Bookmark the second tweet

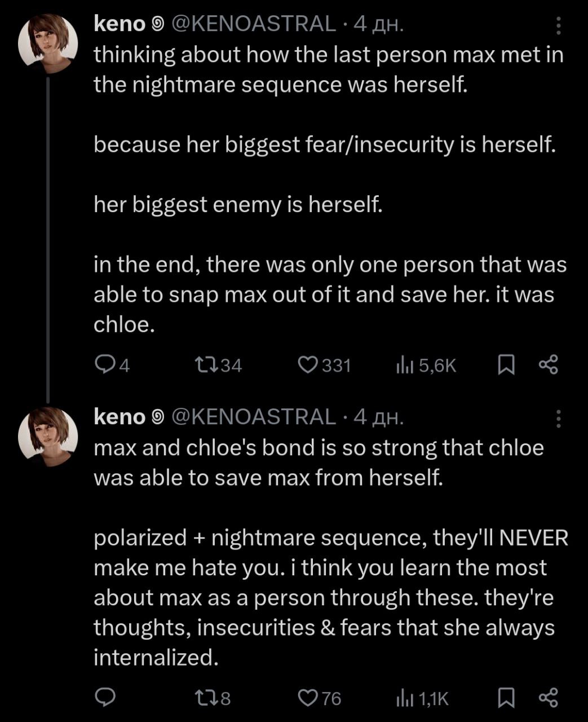[506, 698]
